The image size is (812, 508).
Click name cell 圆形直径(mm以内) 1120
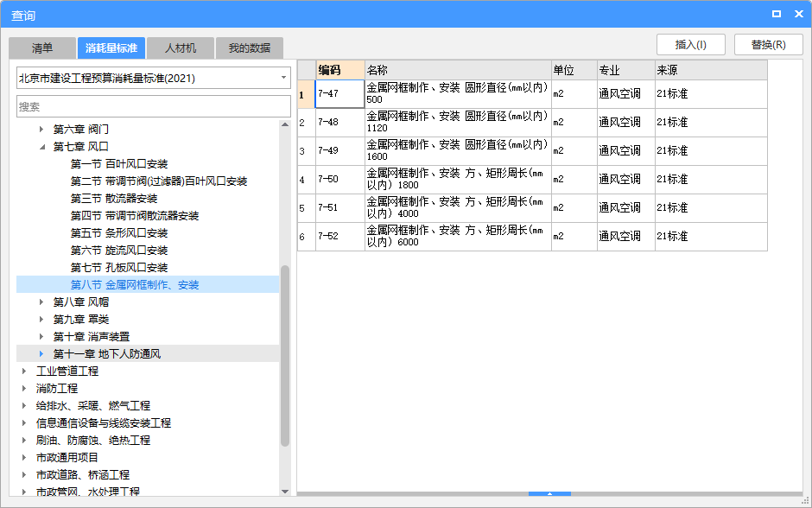(458, 122)
